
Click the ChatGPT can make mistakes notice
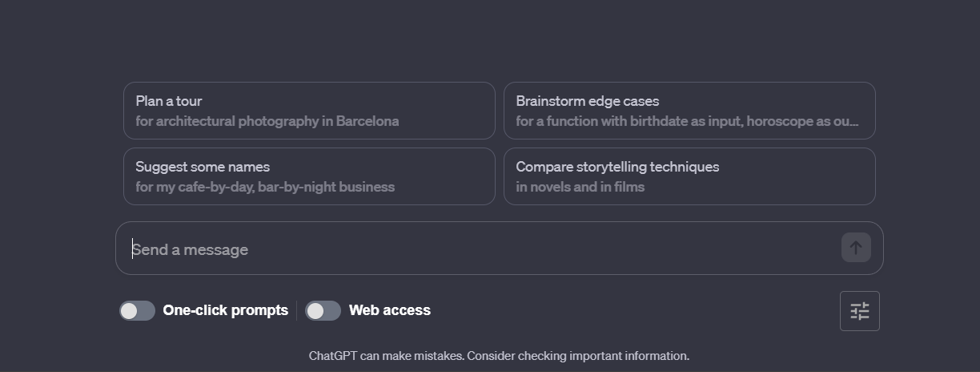(386, 356)
